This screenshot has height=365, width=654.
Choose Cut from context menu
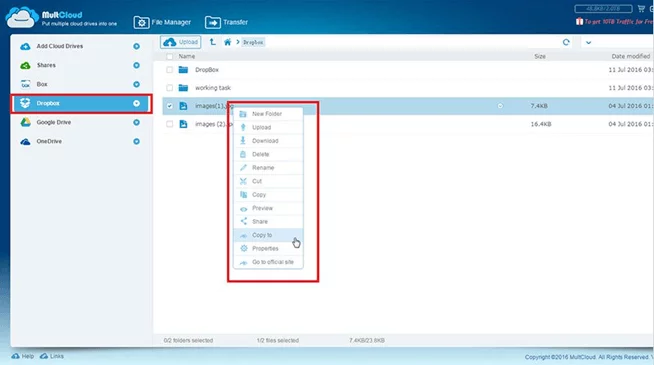(x=268, y=181)
